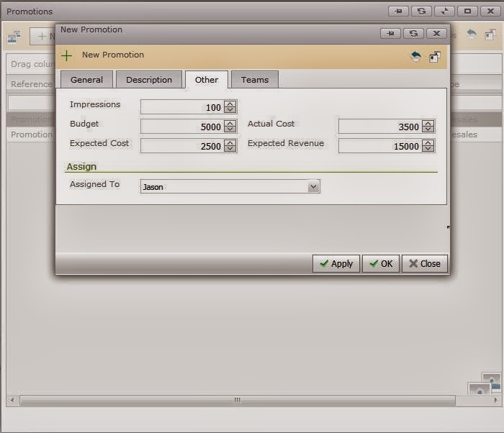Click the Promotions toolbar left icon
This screenshot has width=504, height=433.
click(15, 36)
